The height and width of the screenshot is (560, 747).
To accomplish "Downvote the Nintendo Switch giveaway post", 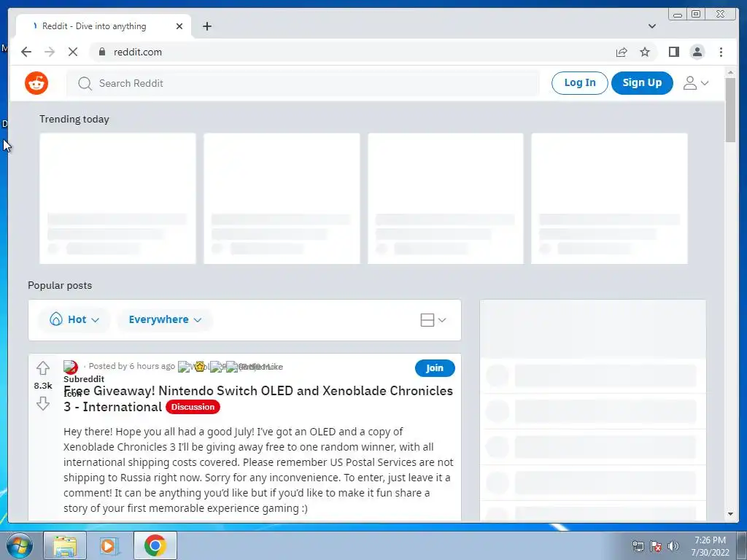I will [x=43, y=403].
